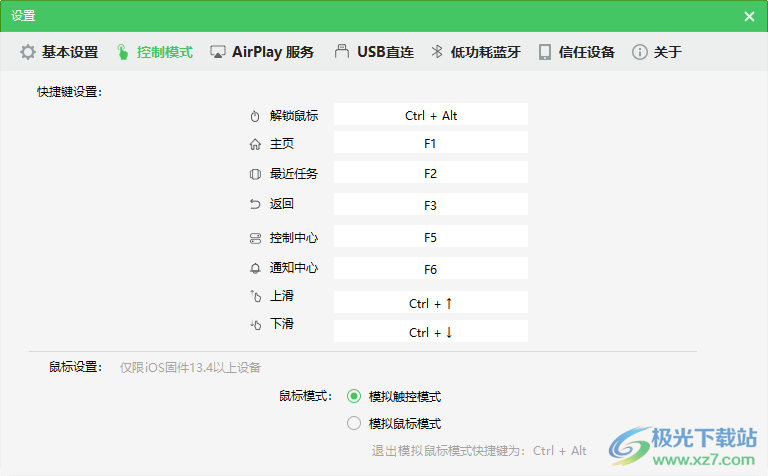Switch to the 控制模式 tab

[x=155, y=52]
